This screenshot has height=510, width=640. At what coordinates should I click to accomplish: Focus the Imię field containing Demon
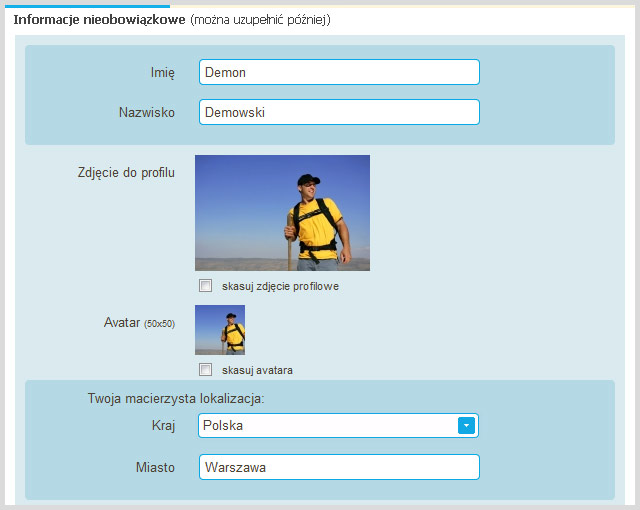coord(339,72)
